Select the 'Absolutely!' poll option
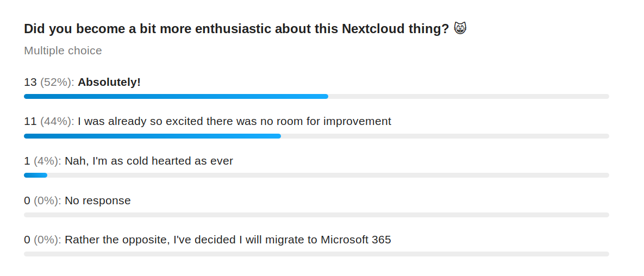Image resolution: width=644 pixels, height=276 pixels. point(109,82)
